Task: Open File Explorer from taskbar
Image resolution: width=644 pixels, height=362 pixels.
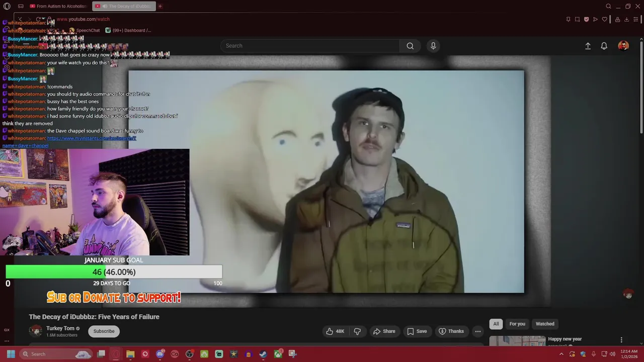Action: [130, 354]
